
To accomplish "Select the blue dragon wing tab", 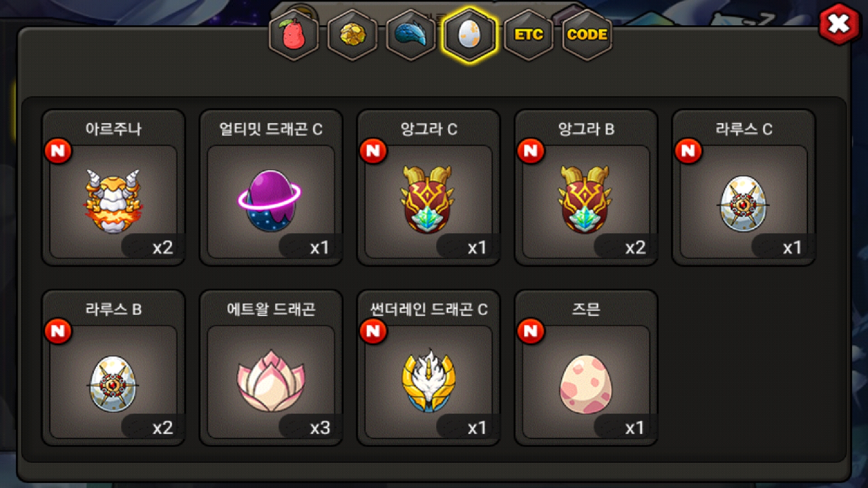I will click(x=411, y=35).
